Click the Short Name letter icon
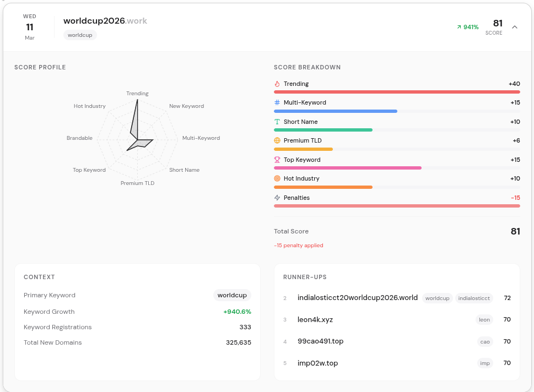This screenshot has height=392, width=534. click(277, 122)
